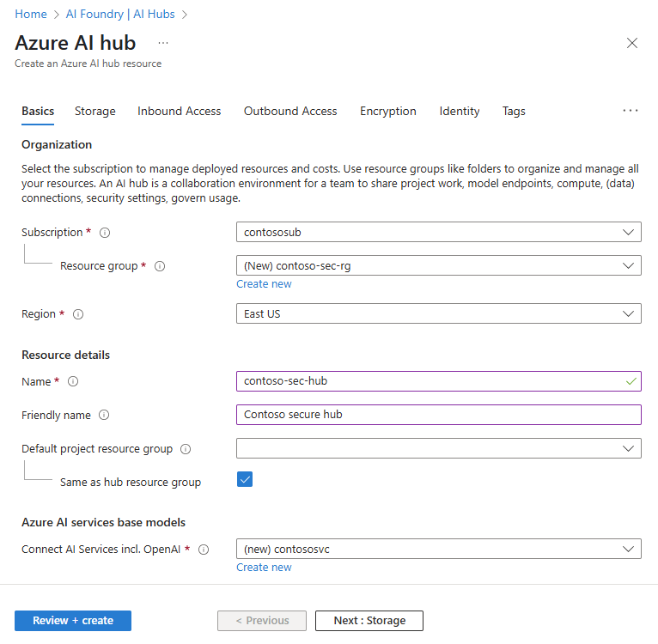This screenshot has width=658, height=644.
Task: Click Default project resource group info icon
Action: coord(186,449)
